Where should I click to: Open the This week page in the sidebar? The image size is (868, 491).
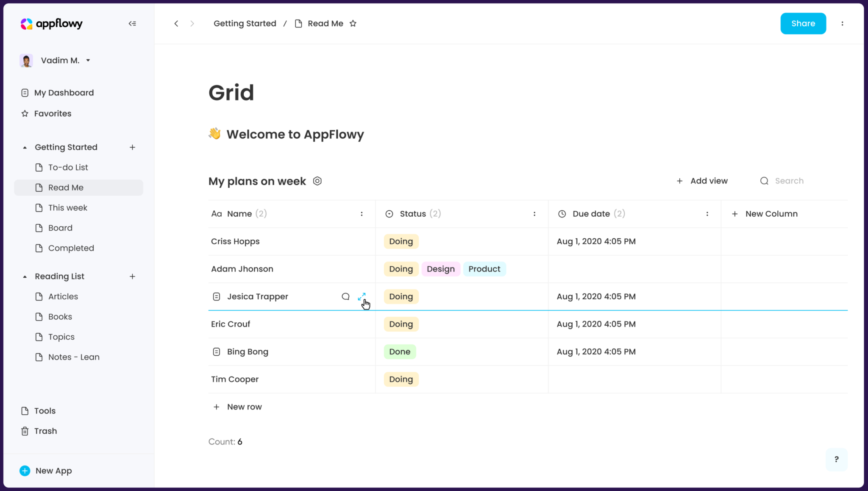67,208
